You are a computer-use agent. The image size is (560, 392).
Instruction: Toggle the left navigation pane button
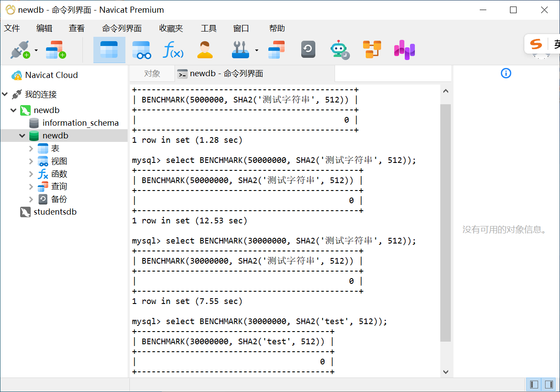point(534,385)
